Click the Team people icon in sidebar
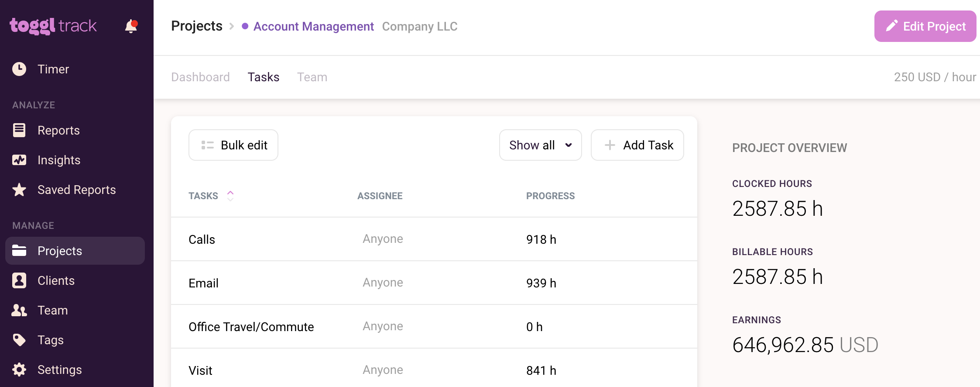The height and width of the screenshot is (387, 980). 19,310
